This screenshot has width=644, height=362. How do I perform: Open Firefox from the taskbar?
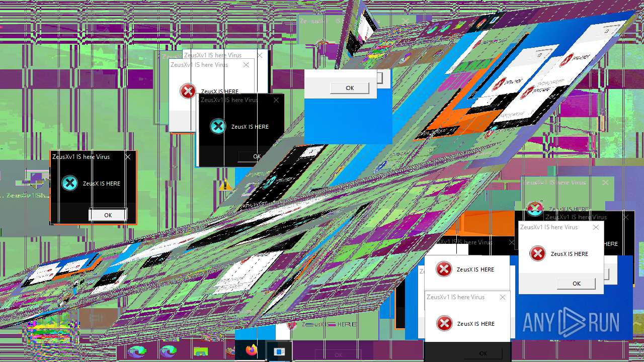click(x=251, y=350)
